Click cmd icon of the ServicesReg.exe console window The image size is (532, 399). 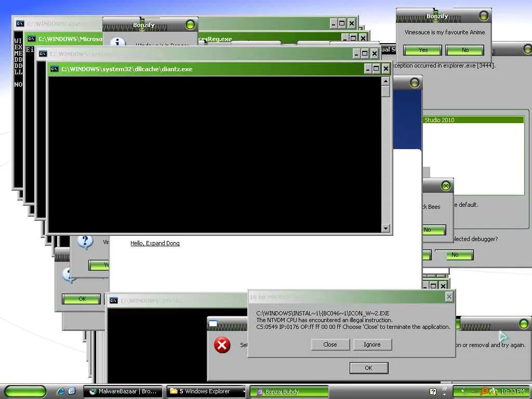32,38
